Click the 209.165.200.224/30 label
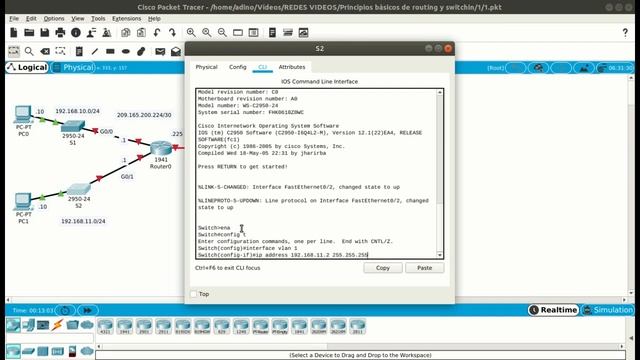Screen dimensions: 640x360 pos(144,115)
